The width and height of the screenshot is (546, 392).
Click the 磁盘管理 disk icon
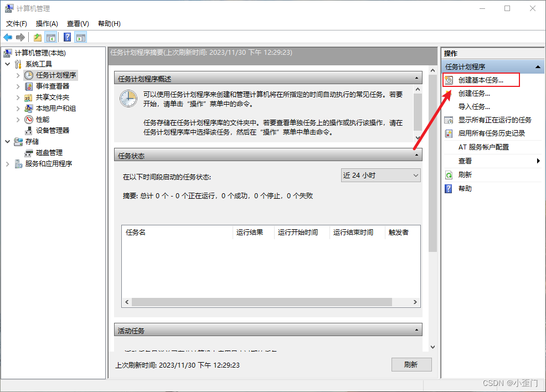pos(29,153)
